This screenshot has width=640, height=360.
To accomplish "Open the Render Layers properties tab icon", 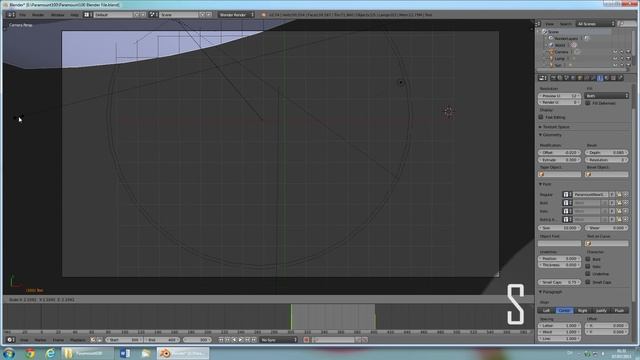I will [x=560, y=78].
